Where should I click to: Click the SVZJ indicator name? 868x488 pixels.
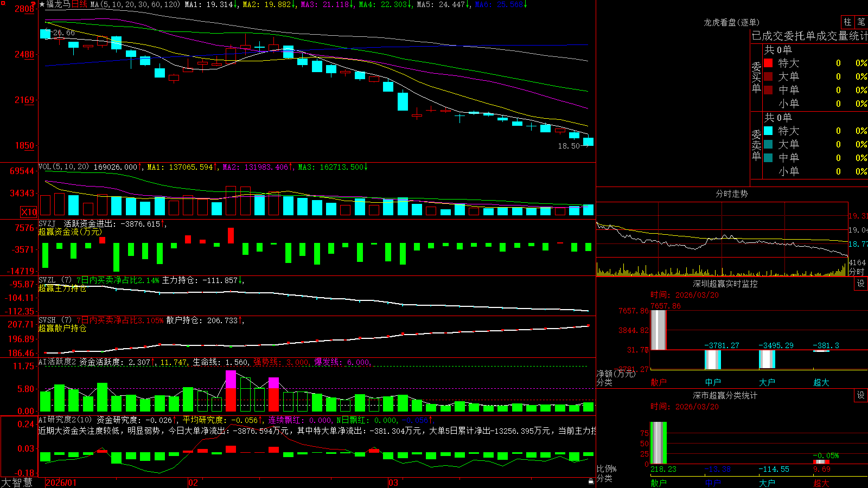47,223
